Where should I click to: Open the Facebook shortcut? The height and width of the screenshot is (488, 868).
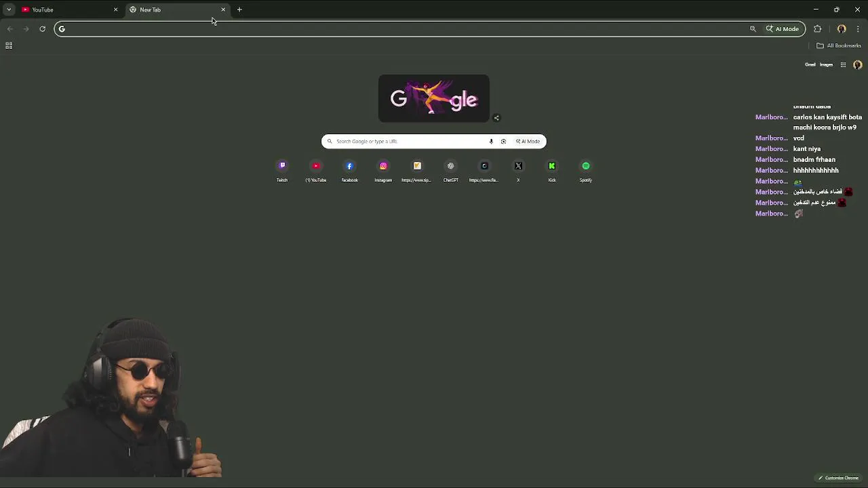[x=349, y=171]
